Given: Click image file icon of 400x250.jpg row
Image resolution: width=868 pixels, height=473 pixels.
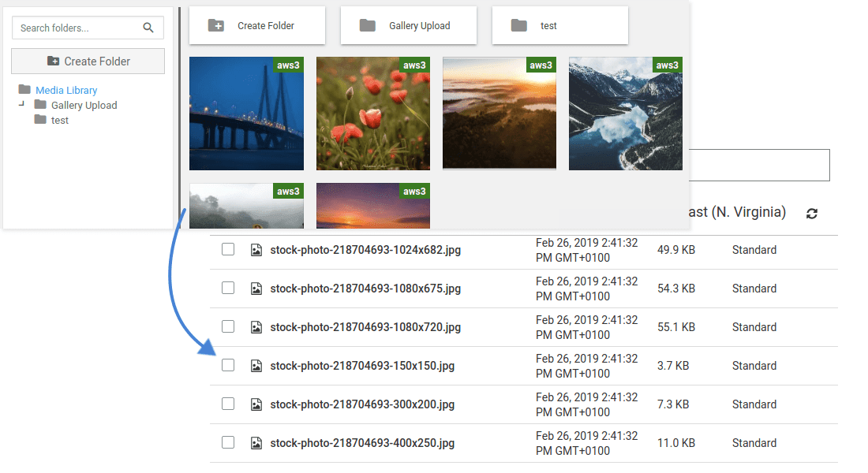Looking at the screenshot, I should coord(256,443).
